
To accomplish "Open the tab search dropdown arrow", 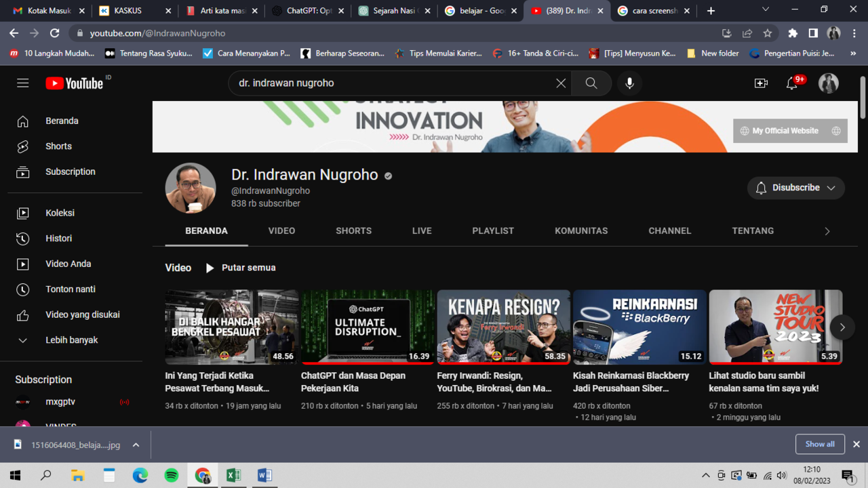I will point(766,10).
